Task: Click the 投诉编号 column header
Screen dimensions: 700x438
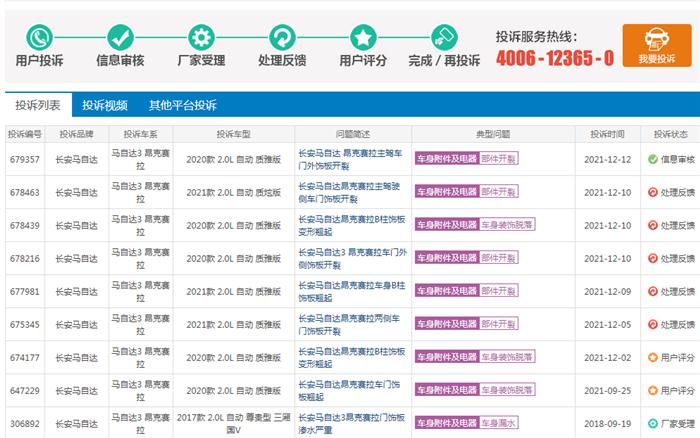Action: point(25,134)
